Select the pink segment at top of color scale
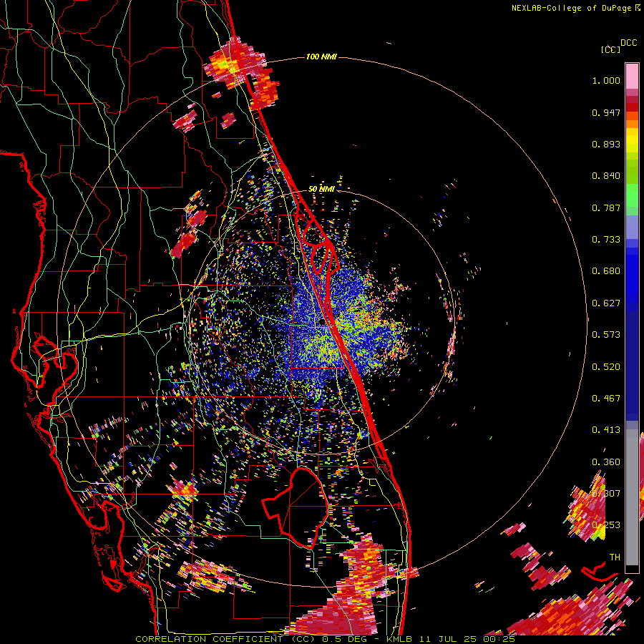Image resolution: width=644 pixels, height=644 pixels. [x=632, y=77]
